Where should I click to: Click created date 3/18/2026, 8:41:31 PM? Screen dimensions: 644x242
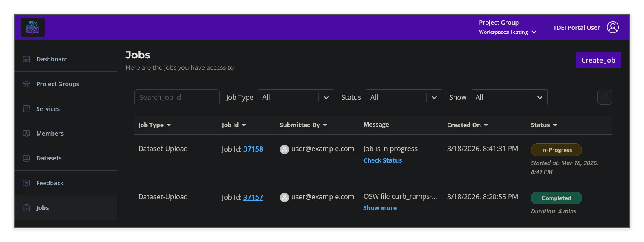coord(483,149)
